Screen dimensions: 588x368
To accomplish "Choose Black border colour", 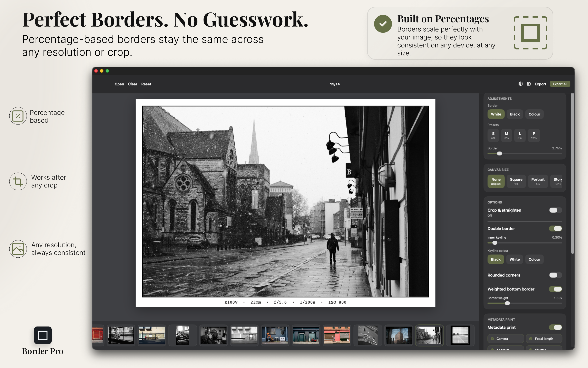I will click(515, 114).
